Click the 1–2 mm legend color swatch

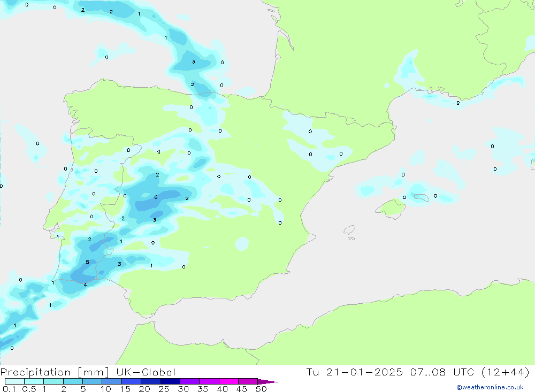click(x=53, y=381)
